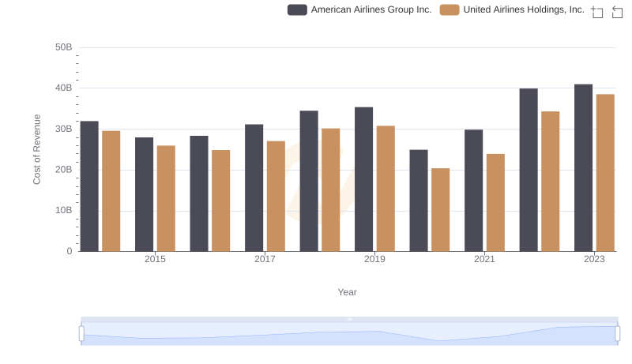Click the American Airlines bar for 2015

tap(145, 194)
